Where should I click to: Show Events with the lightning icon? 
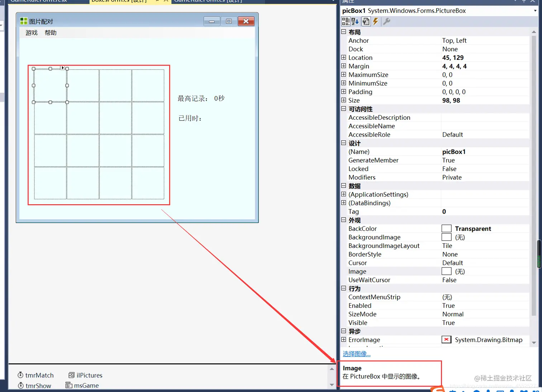(x=375, y=21)
